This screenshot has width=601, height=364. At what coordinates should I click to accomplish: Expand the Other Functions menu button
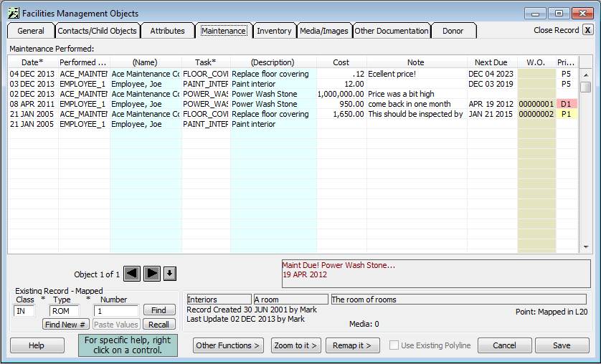click(x=228, y=345)
